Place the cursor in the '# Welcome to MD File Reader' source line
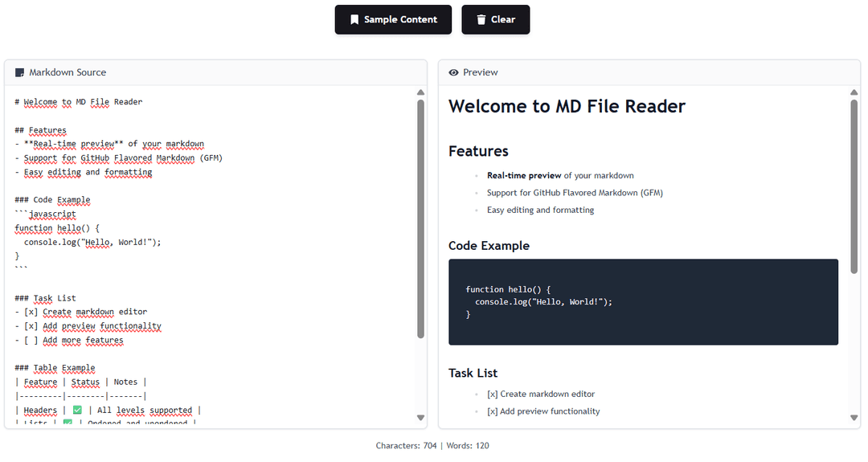Screen dimensions: 868x462 (79, 102)
